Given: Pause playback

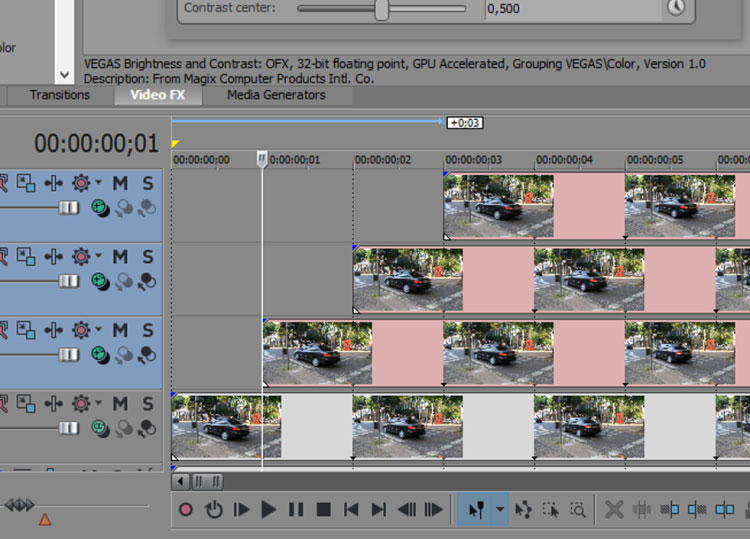Looking at the screenshot, I should pyautogui.click(x=296, y=510).
